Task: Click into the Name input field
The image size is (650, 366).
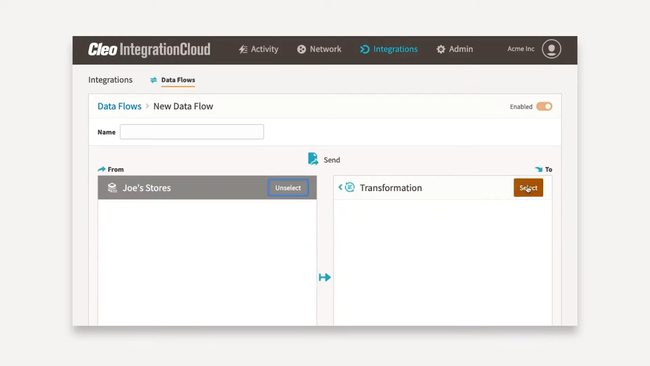Action: point(192,132)
